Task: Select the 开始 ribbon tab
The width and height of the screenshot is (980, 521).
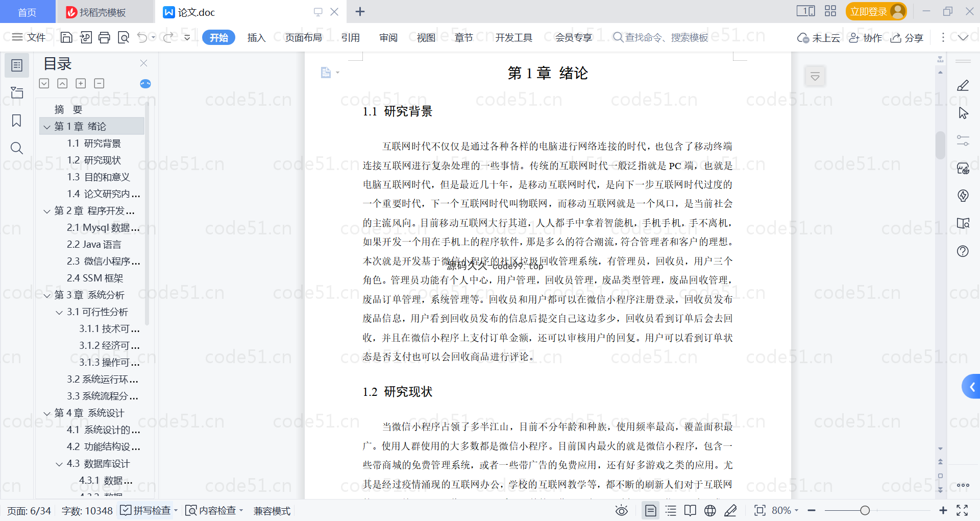Action: click(218, 37)
